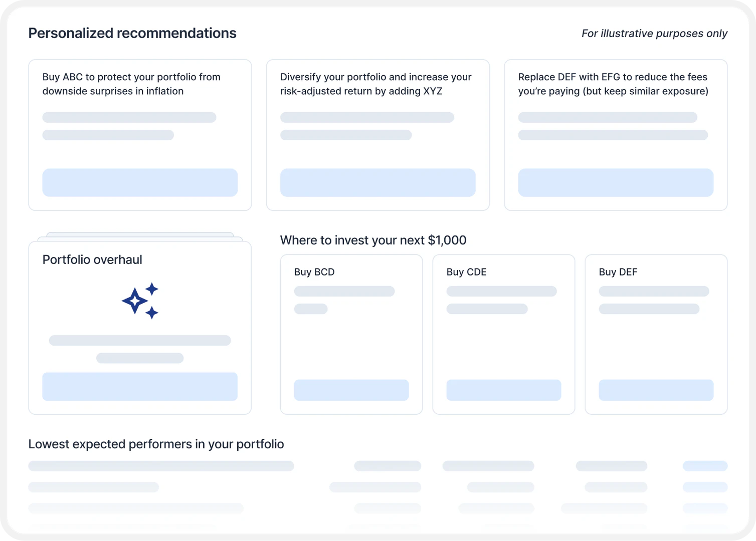Viewport: 756px width, 541px height.
Task: Click the small upper sparkle star
Action: 152,288
